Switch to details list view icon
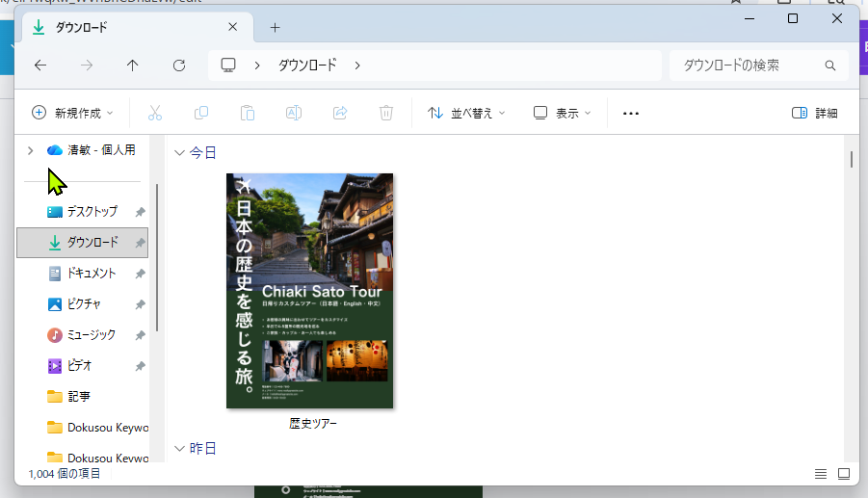 (821, 474)
